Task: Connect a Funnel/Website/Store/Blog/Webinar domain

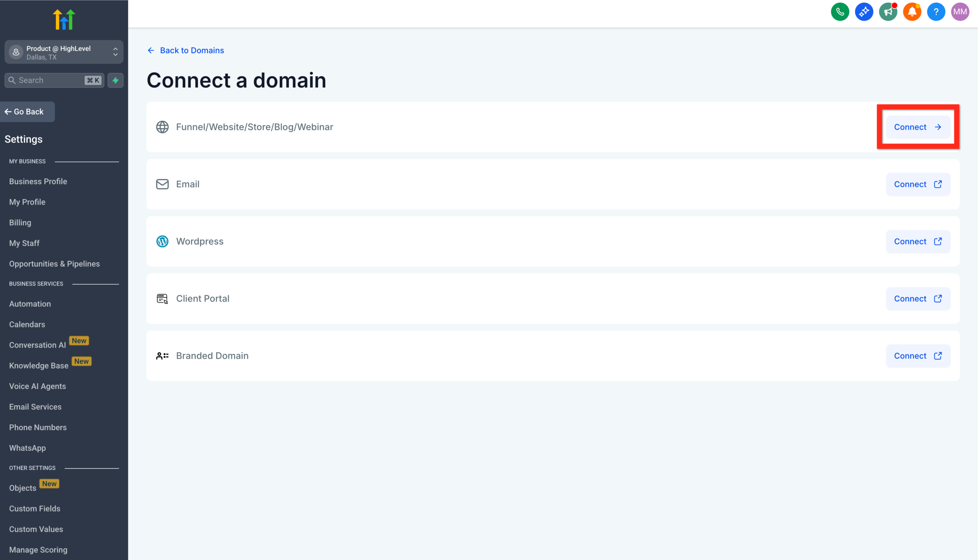Action: pyautogui.click(x=917, y=127)
